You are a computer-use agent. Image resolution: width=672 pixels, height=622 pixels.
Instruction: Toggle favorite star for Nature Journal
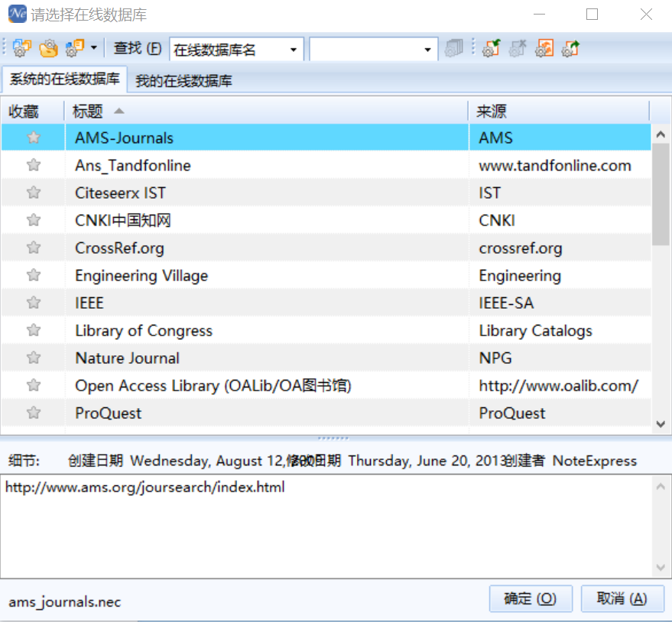[x=34, y=358]
